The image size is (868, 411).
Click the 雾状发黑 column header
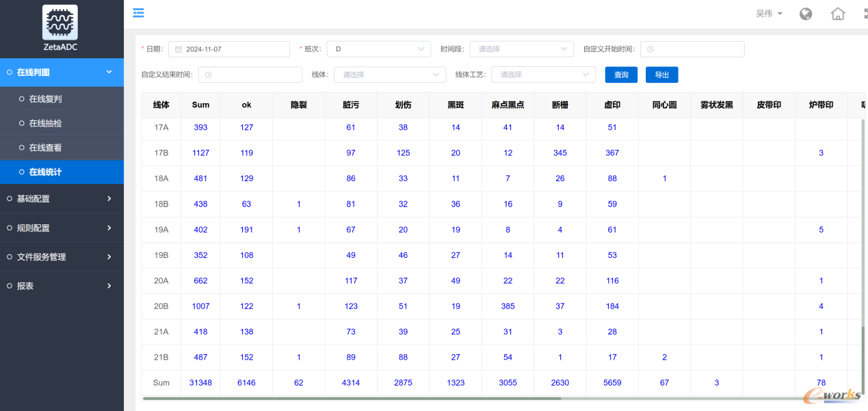click(x=717, y=105)
